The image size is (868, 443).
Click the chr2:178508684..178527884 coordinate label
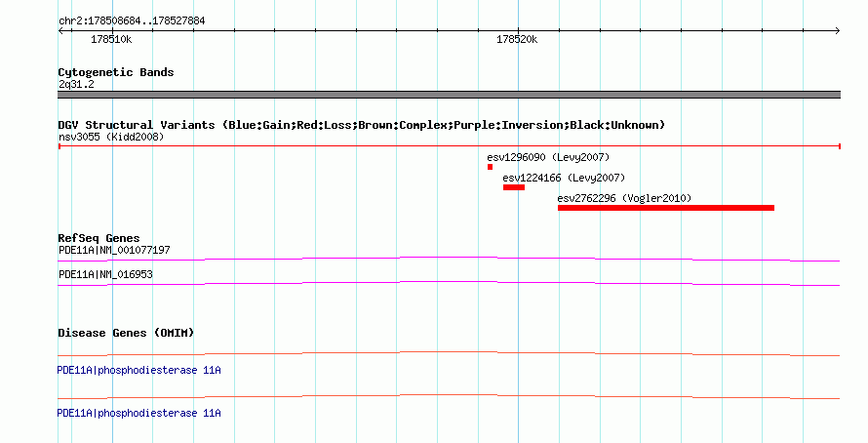coord(132,21)
